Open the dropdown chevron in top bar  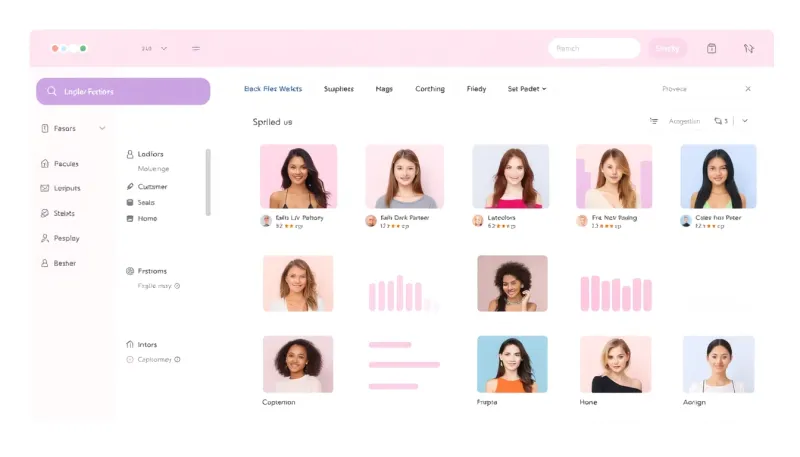pos(164,48)
